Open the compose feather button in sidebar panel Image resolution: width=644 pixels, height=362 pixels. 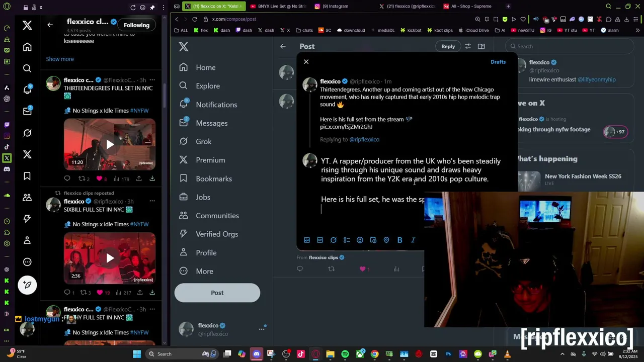click(27, 285)
